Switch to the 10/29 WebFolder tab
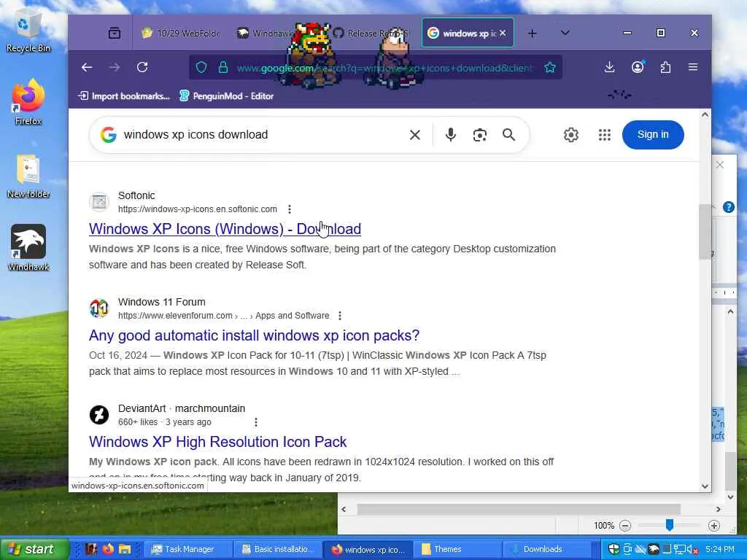This screenshot has height=560, width=747. (x=181, y=34)
